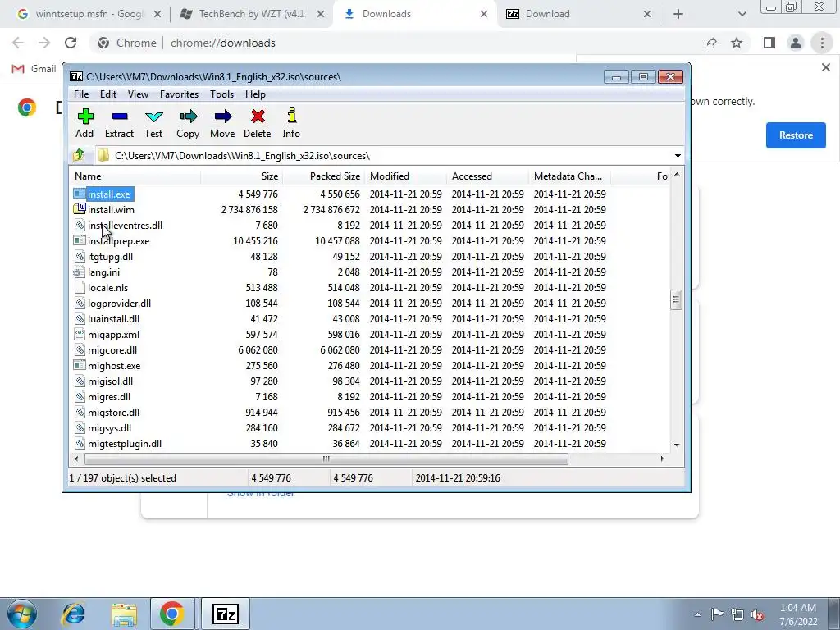Select the logprovider.dll row
Image resolution: width=840 pixels, height=630 pixels.
click(370, 304)
